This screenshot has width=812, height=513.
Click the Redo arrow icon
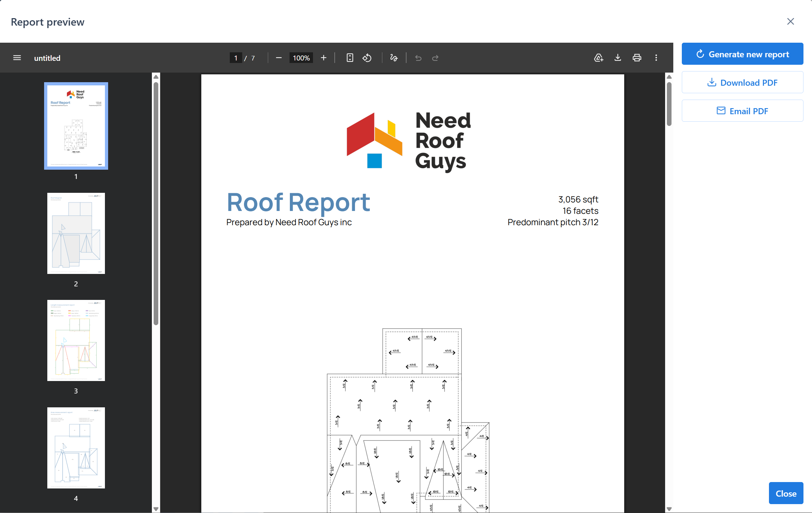tap(435, 58)
